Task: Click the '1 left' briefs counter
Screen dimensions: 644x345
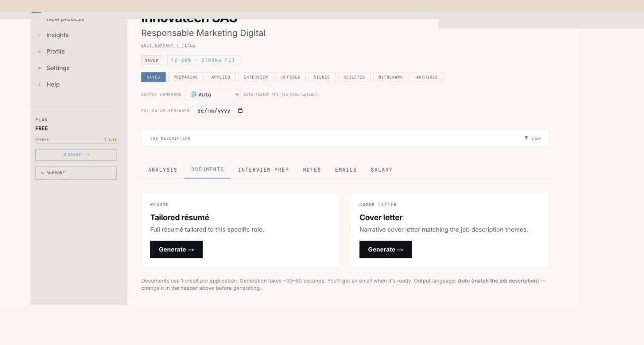Action: (x=110, y=140)
